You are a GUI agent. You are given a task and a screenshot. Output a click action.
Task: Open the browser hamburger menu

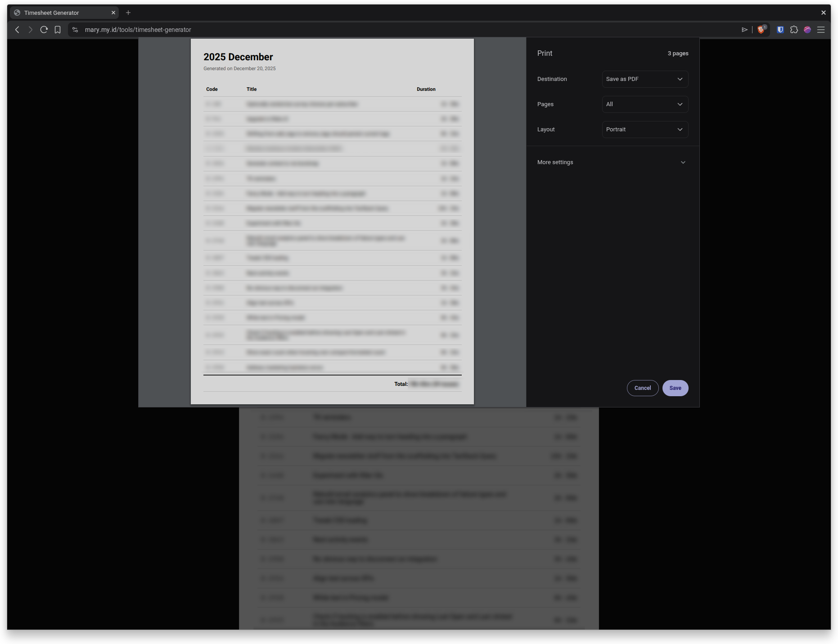(821, 30)
